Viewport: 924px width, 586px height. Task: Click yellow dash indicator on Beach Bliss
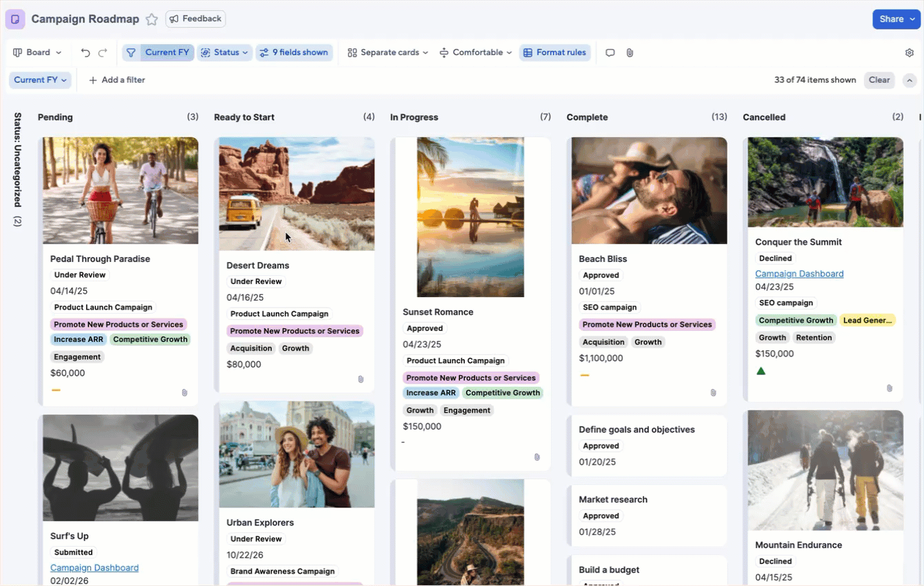point(585,375)
